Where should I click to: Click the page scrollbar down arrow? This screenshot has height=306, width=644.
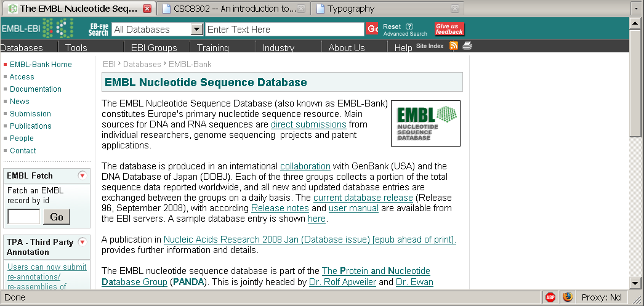coord(636,283)
